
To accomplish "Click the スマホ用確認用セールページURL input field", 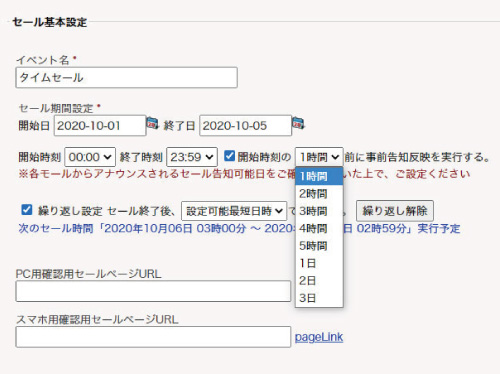I will (x=153, y=337).
